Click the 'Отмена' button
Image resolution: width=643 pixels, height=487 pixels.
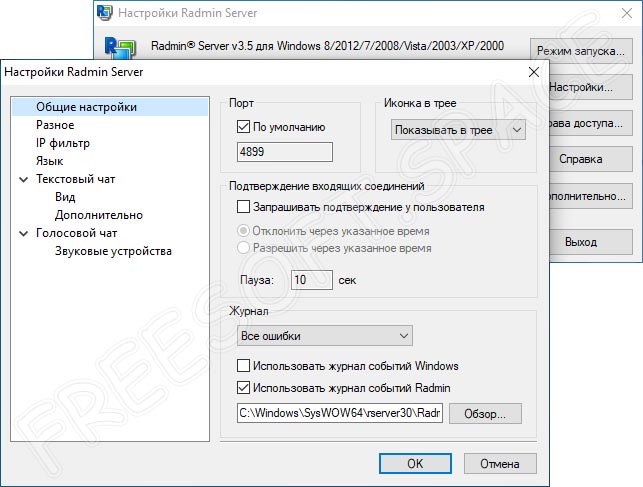click(500, 464)
